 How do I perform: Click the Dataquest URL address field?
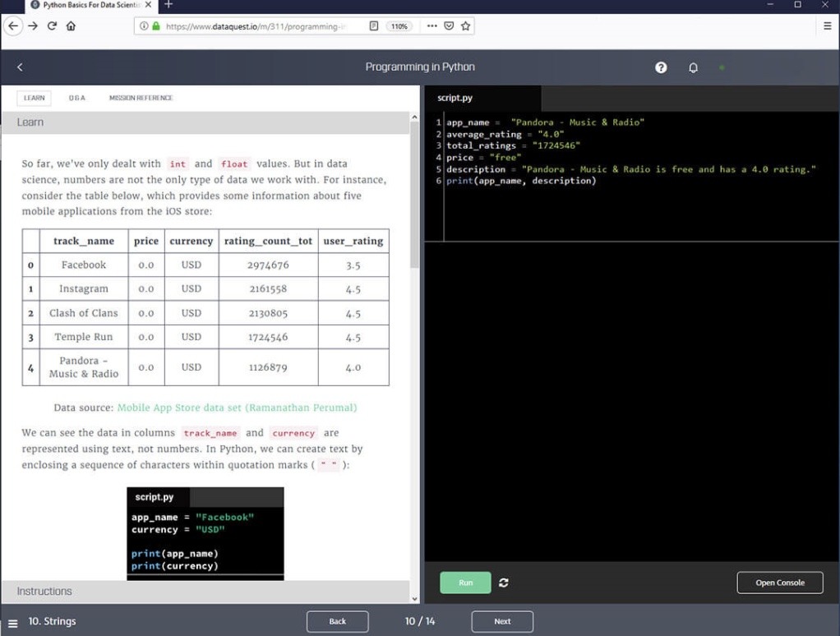point(257,26)
